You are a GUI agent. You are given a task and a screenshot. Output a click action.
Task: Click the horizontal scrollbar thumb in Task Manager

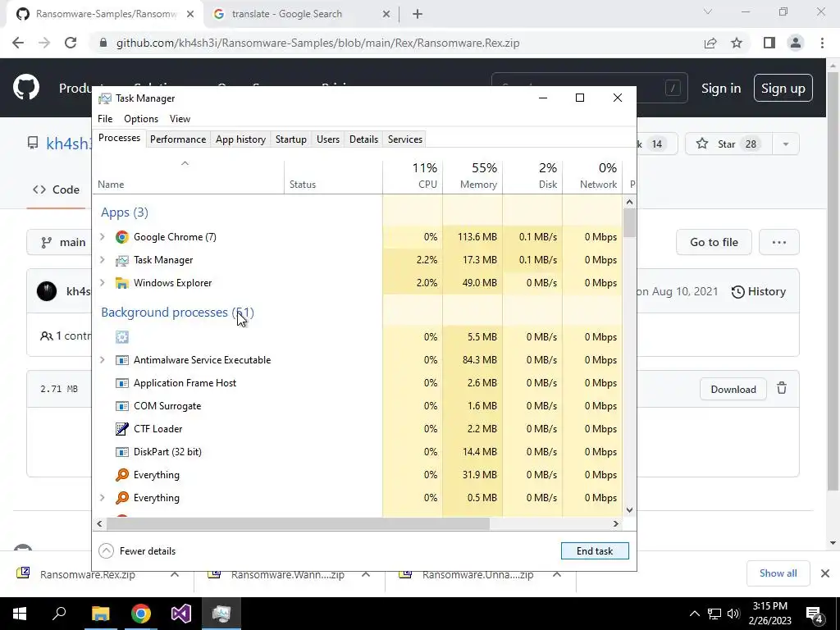tap(298, 523)
